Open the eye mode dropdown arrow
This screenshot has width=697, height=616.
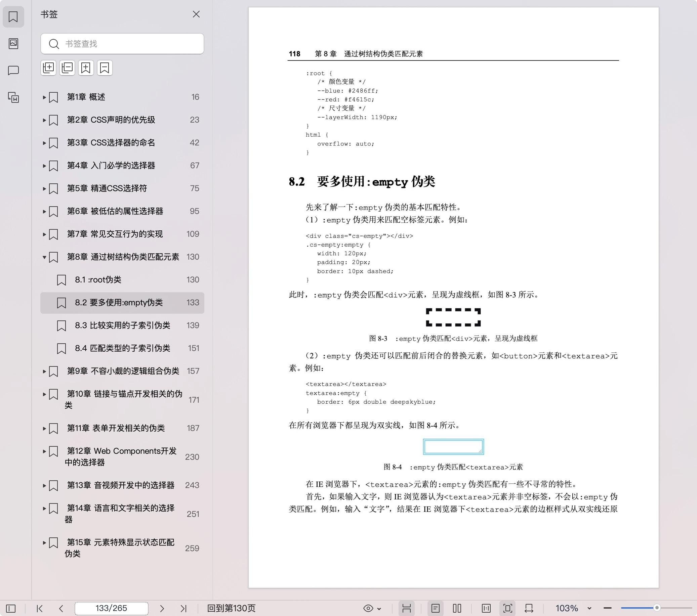tap(379, 609)
